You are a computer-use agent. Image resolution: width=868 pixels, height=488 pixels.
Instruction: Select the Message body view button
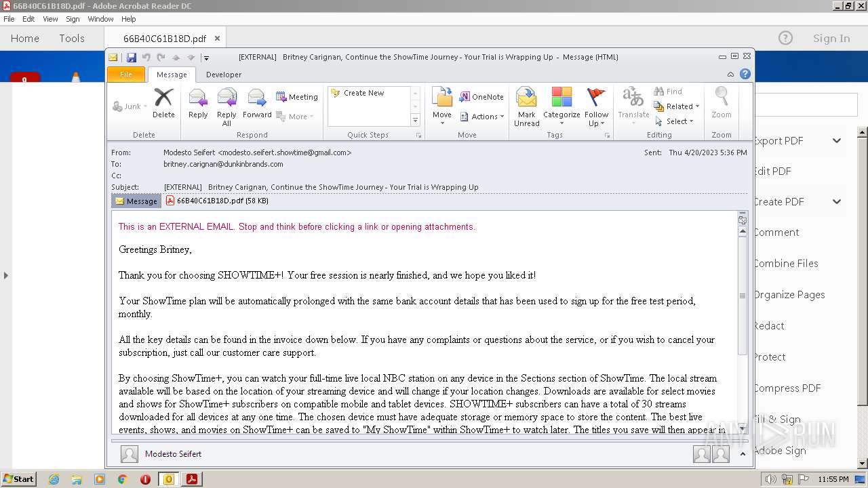[x=136, y=201]
